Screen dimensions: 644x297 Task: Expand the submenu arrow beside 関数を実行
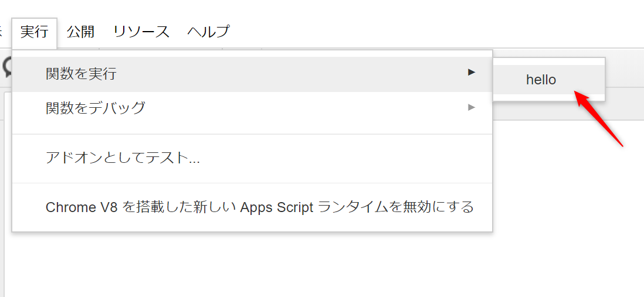coord(471,73)
